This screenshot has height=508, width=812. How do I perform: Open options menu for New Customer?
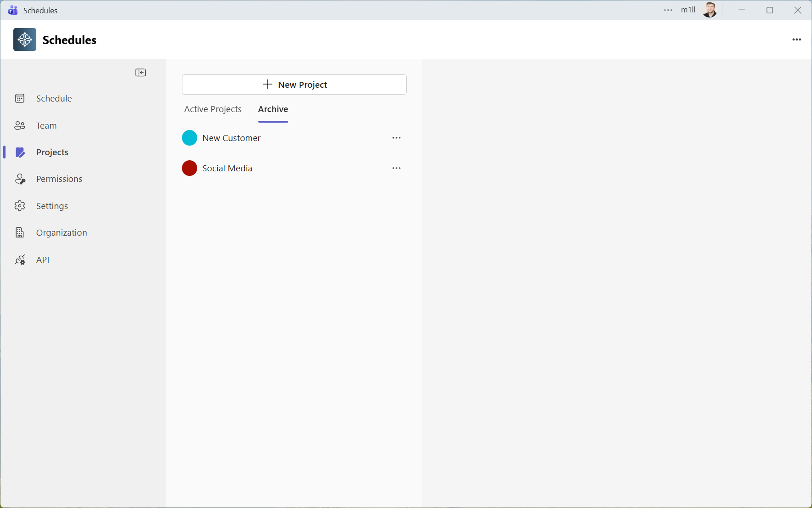click(397, 138)
